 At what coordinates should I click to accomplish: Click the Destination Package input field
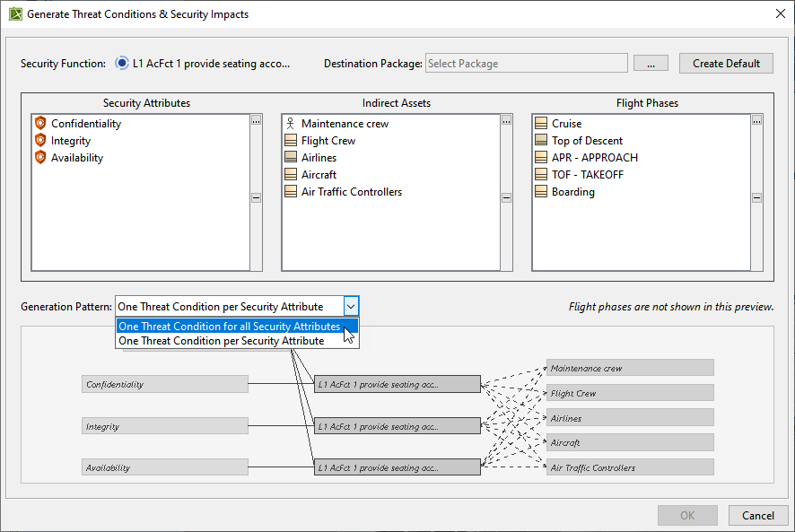coord(526,64)
